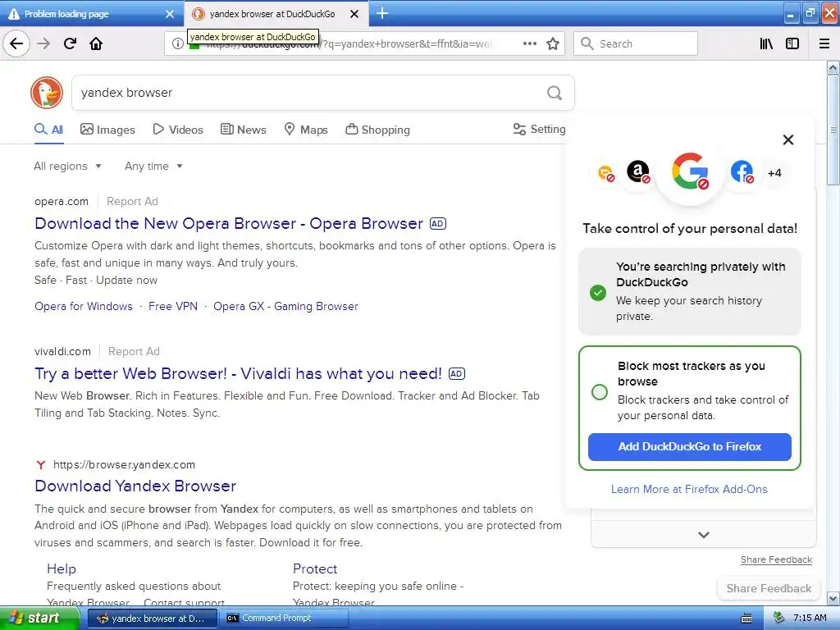Click blocked Facebook tracker icon

coord(742,172)
